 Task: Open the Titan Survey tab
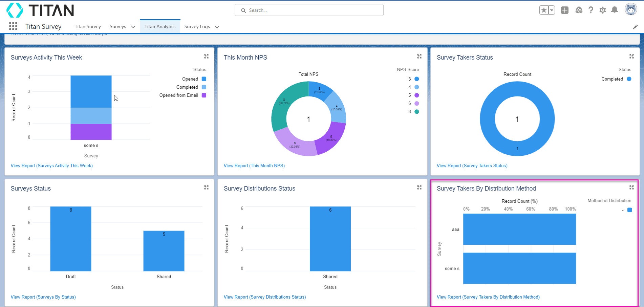pyautogui.click(x=88, y=26)
